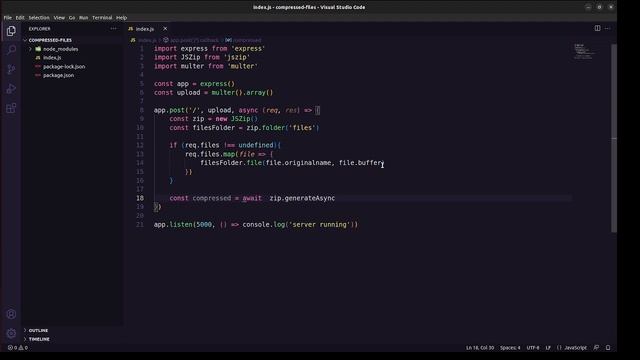The width and height of the screenshot is (640, 360).
Task: Open the File menu
Action: (x=8, y=18)
